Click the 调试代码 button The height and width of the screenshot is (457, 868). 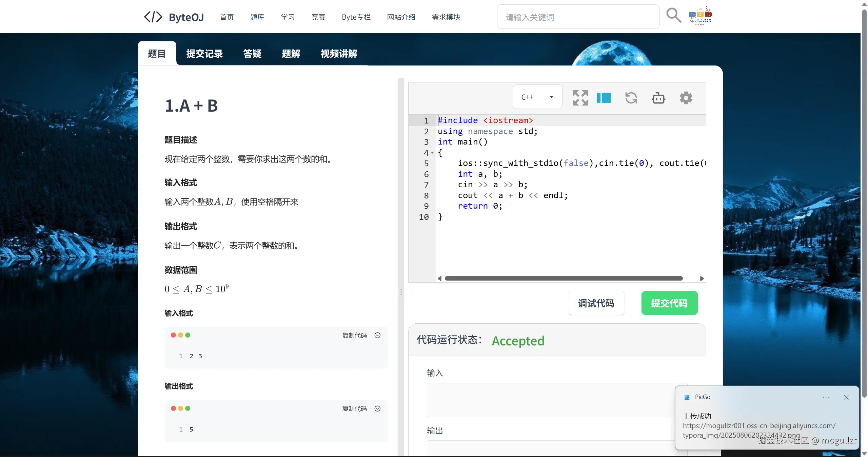(596, 303)
